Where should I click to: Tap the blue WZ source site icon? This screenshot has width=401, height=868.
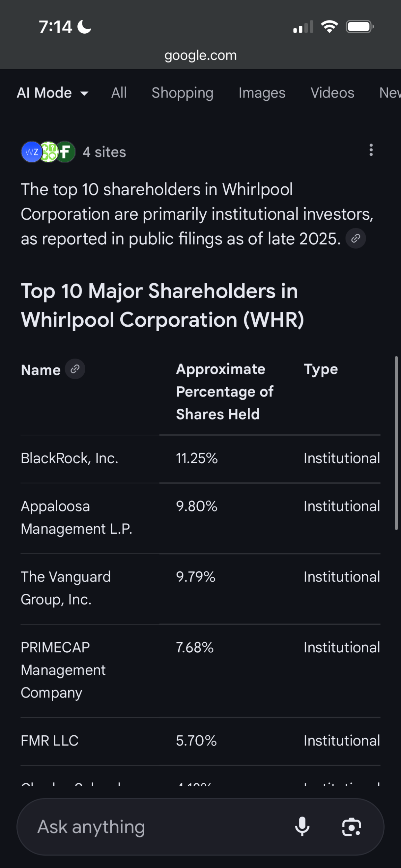(x=32, y=152)
